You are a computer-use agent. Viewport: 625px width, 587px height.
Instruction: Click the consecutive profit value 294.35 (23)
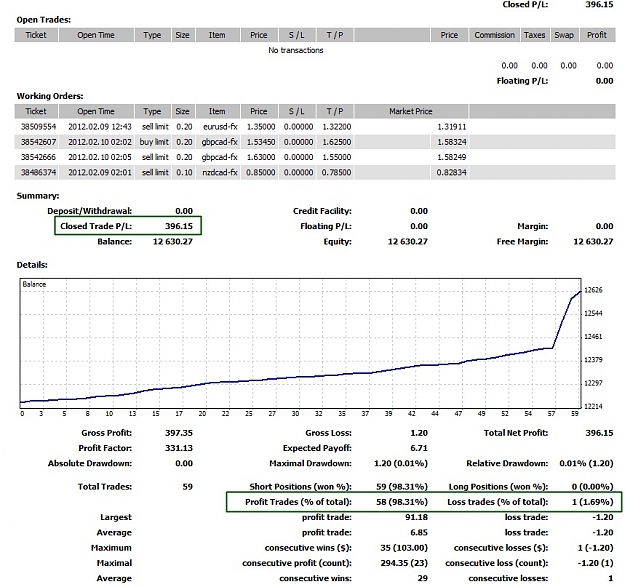click(x=404, y=563)
